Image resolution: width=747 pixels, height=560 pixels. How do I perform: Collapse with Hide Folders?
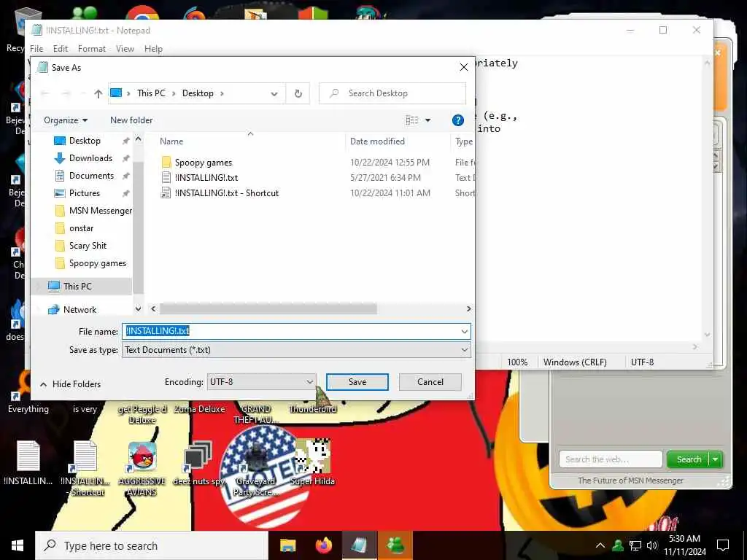pos(70,384)
